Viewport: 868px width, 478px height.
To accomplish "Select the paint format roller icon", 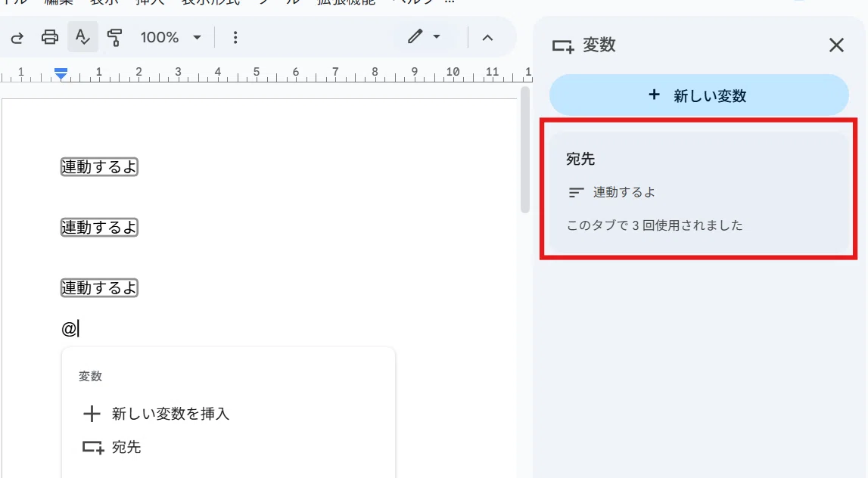I will (114, 37).
